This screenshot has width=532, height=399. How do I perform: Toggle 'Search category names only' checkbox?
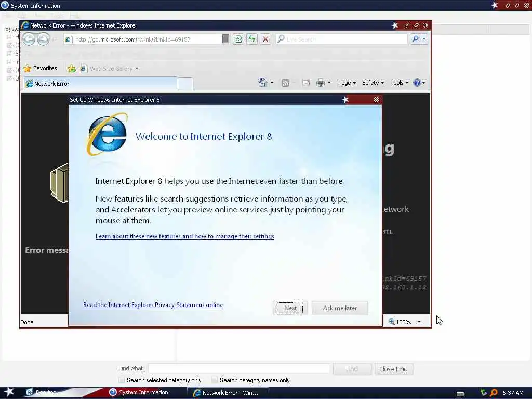tap(215, 380)
